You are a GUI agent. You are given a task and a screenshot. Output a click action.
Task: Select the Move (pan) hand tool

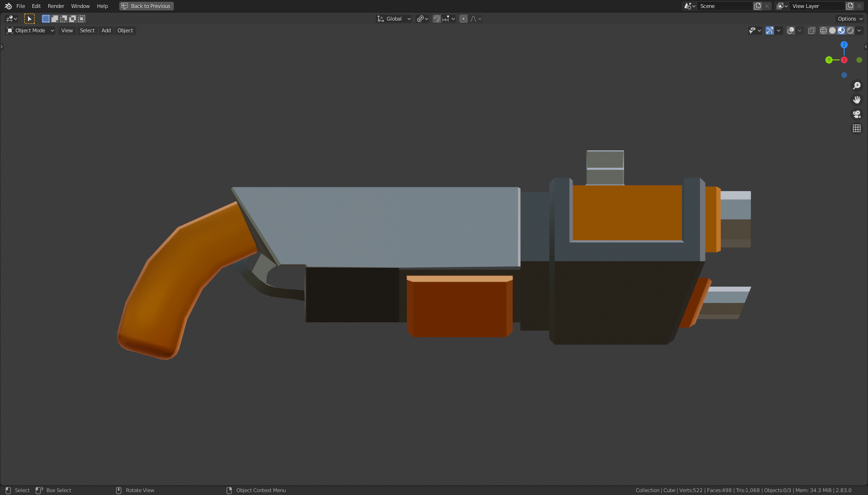[x=856, y=99]
